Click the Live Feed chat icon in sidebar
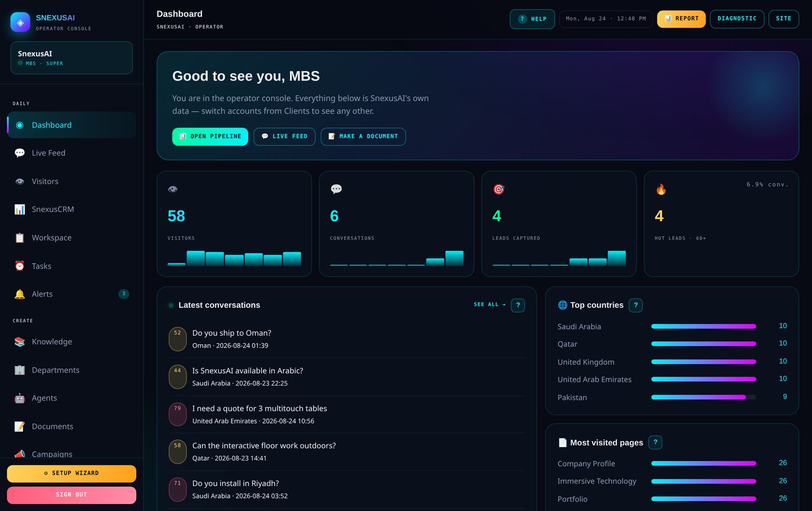Screen dimensions: 812x511 coord(20,153)
